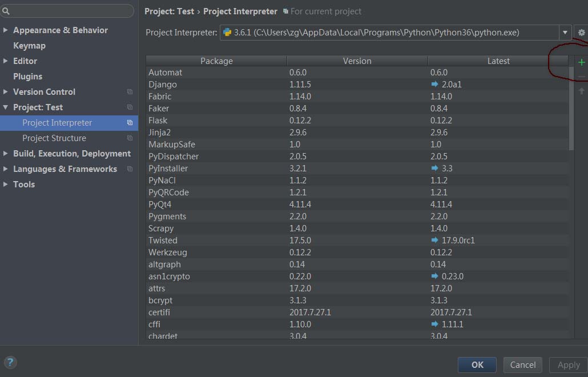Select the Django package row
588x377 pixels.
point(357,84)
